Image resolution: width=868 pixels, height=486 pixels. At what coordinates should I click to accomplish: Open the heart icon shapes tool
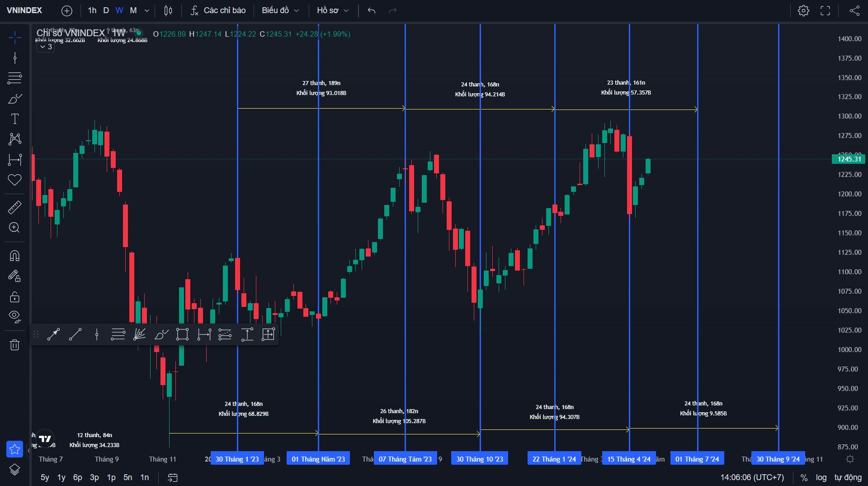click(15, 180)
